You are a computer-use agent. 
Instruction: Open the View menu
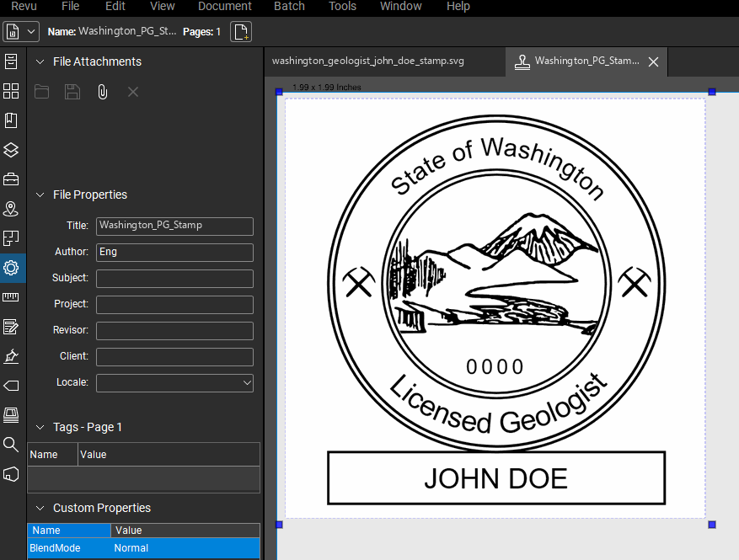click(162, 6)
